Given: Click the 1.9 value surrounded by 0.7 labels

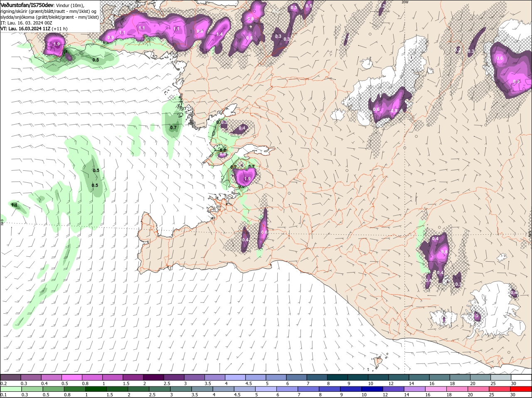Looking at the screenshot, I should pyautogui.click(x=247, y=179).
